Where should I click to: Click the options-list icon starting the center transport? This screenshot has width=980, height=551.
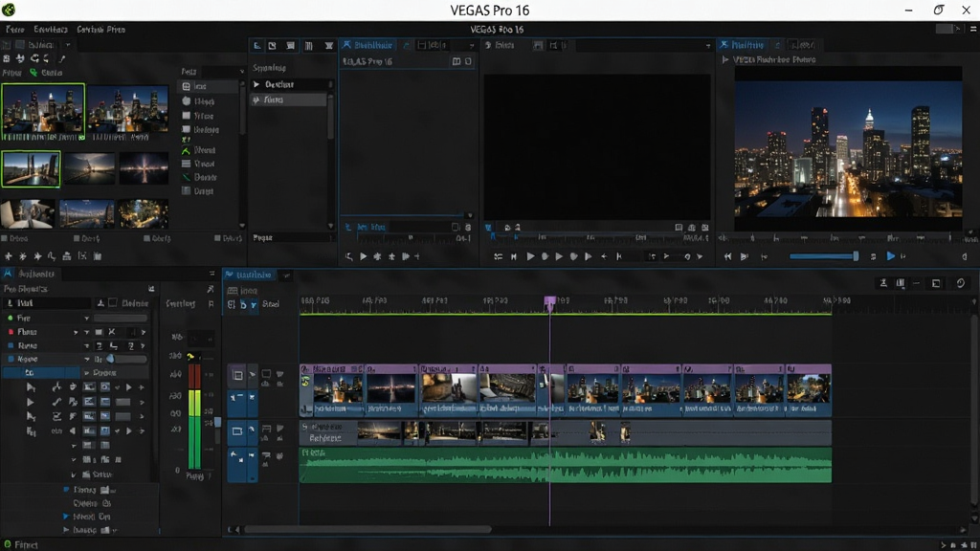(x=498, y=256)
